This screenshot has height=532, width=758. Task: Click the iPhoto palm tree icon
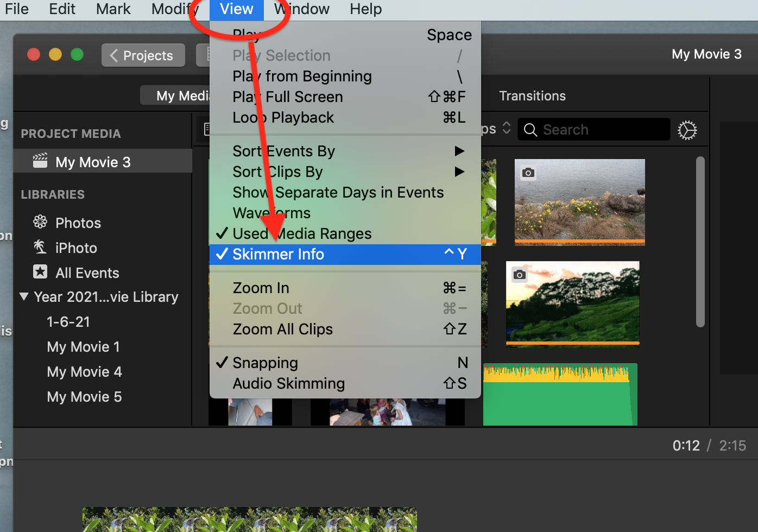[40, 247]
